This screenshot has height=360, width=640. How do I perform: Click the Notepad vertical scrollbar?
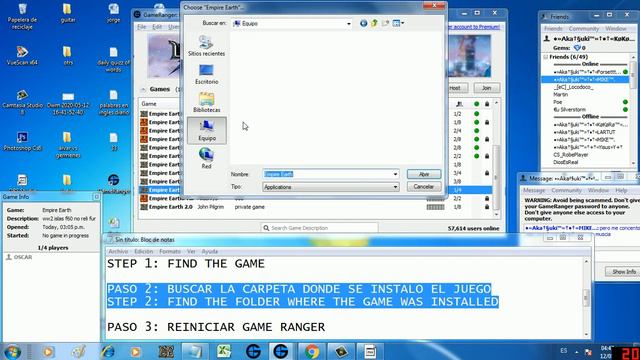coord(587,298)
